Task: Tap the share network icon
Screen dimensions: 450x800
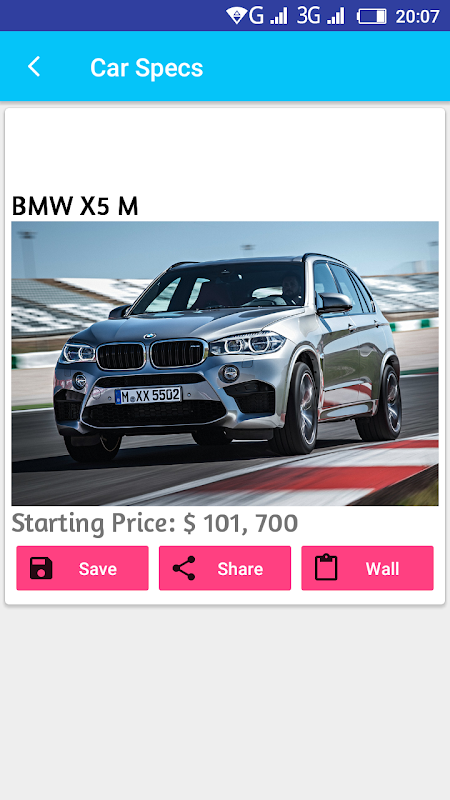Action: [x=184, y=568]
